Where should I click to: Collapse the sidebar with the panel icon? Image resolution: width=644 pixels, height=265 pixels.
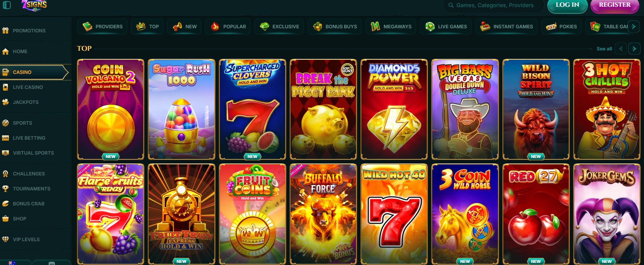(x=7, y=5)
